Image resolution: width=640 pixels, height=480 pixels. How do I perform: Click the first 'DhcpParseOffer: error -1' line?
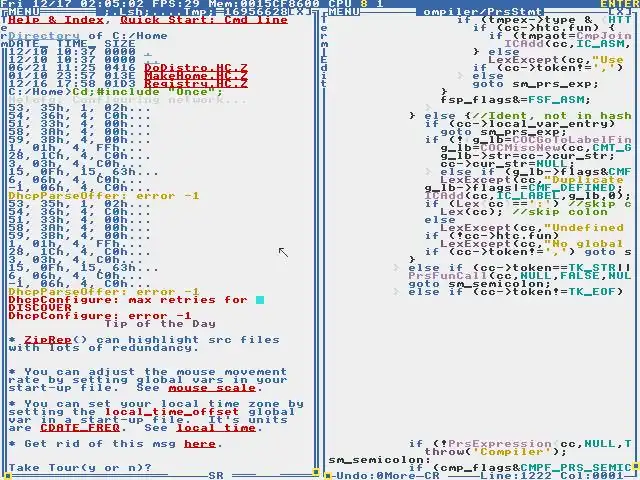click(104, 196)
